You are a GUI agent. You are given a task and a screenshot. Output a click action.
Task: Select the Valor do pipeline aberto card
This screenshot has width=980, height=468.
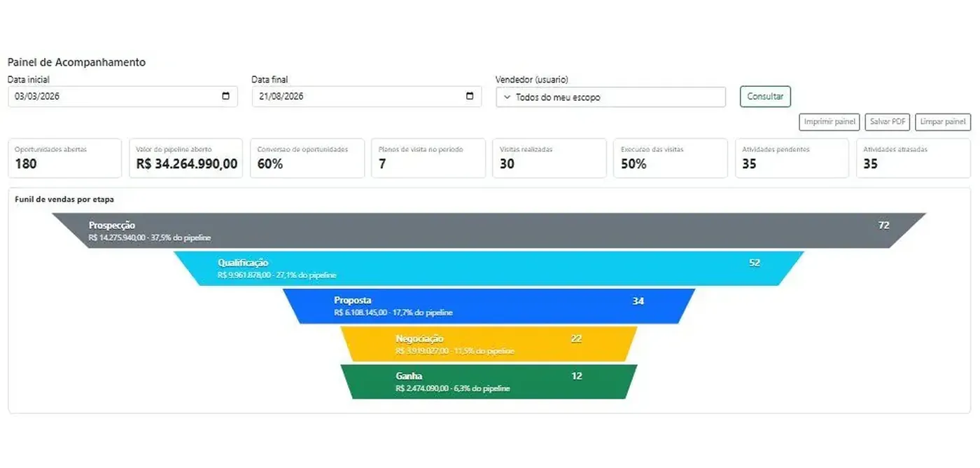click(x=185, y=158)
